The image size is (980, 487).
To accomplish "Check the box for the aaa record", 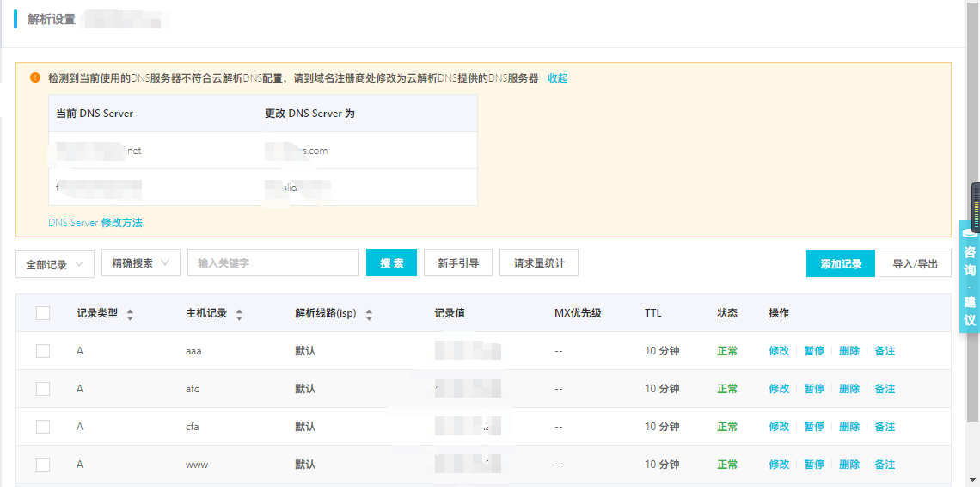I will [x=43, y=351].
